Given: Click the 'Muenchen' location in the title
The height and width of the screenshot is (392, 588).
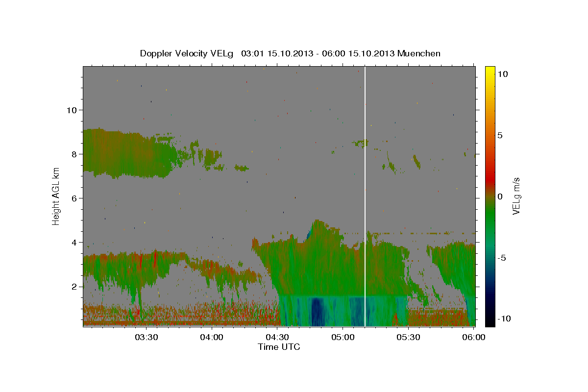Looking at the screenshot, I should point(419,53).
